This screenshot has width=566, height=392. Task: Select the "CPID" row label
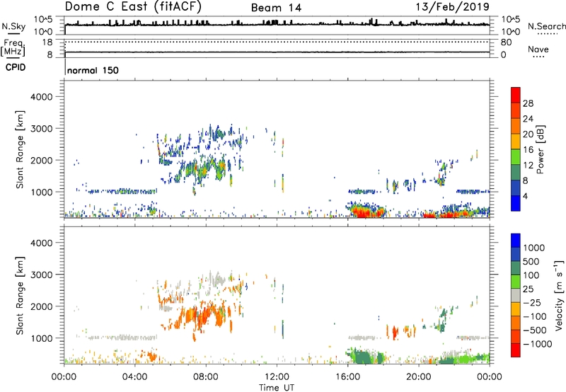tap(16, 67)
